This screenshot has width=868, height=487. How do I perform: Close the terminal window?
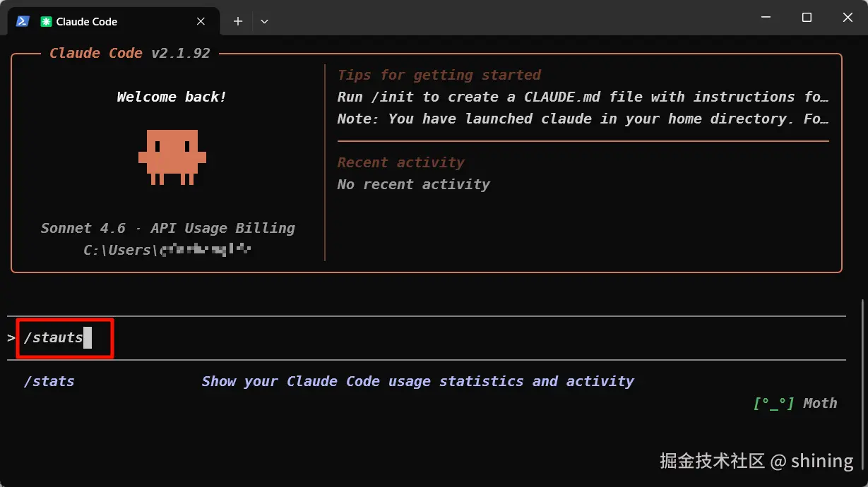click(x=848, y=18)
